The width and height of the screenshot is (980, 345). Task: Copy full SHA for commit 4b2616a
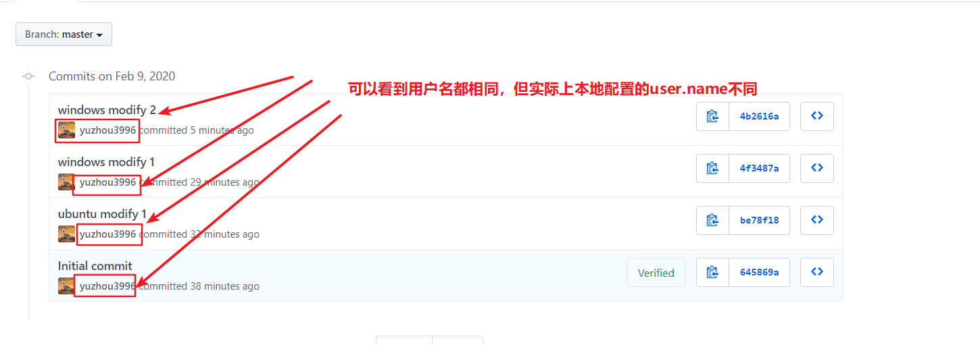pyautogui.click(x=713, y=116)
